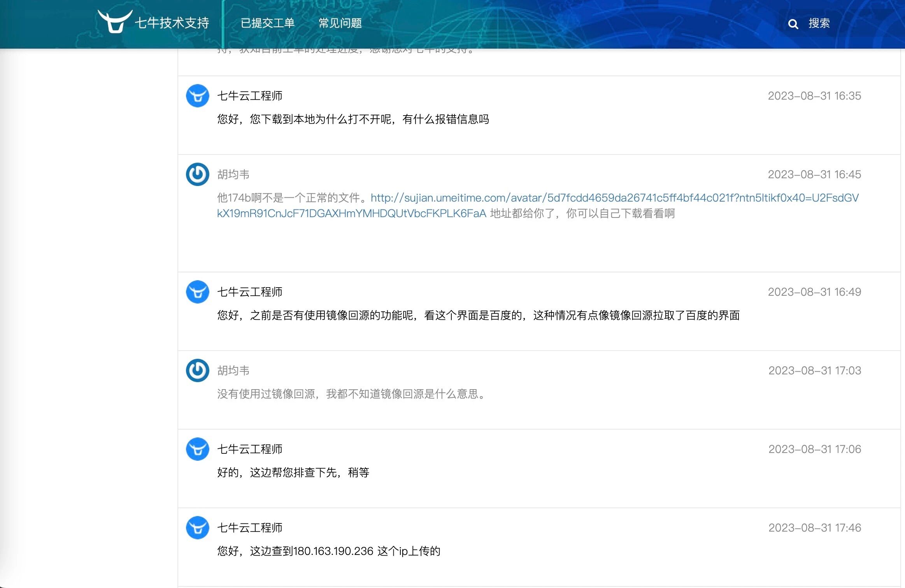Click engineer avatar on 17:46 reply
The image size is (905, 588).
(x=197, y=528)
